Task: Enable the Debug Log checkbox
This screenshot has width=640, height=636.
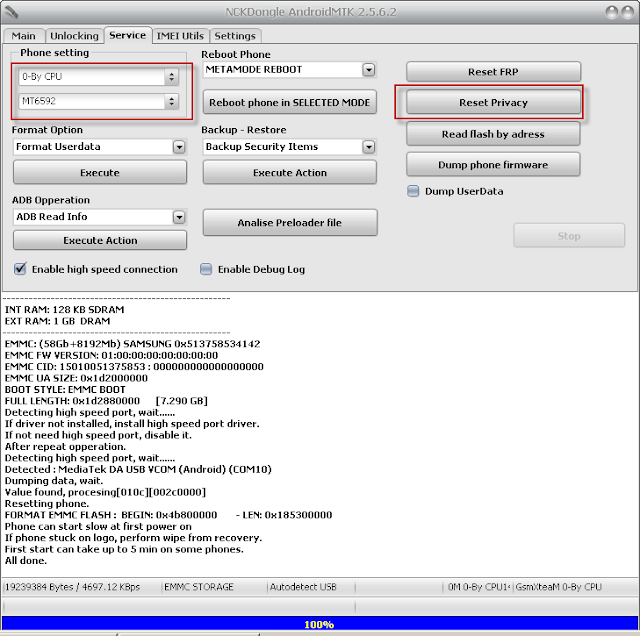Action: [206, 269]
